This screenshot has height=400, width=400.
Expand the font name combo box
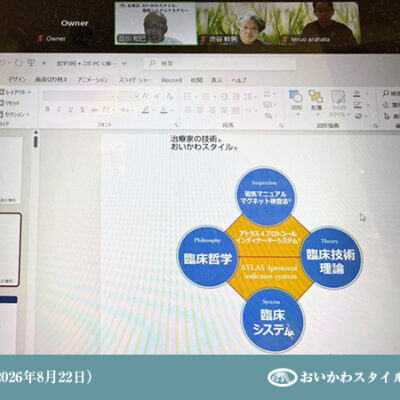[x=79, y=96]
